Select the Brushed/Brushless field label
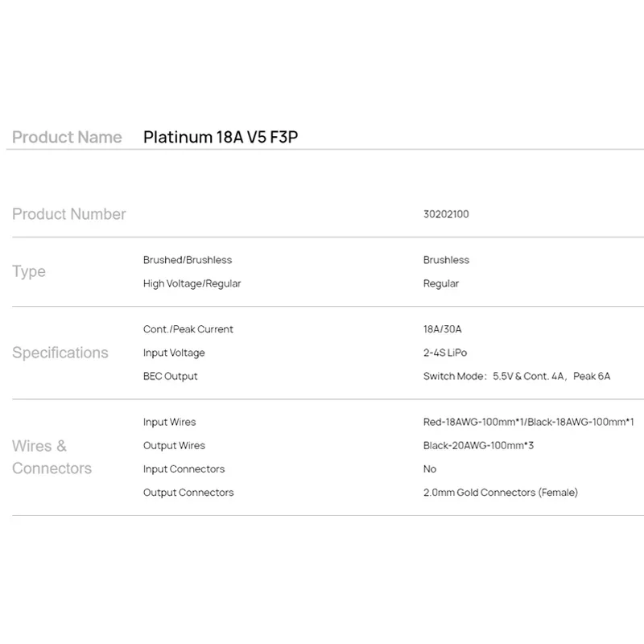 coord(188,260)
